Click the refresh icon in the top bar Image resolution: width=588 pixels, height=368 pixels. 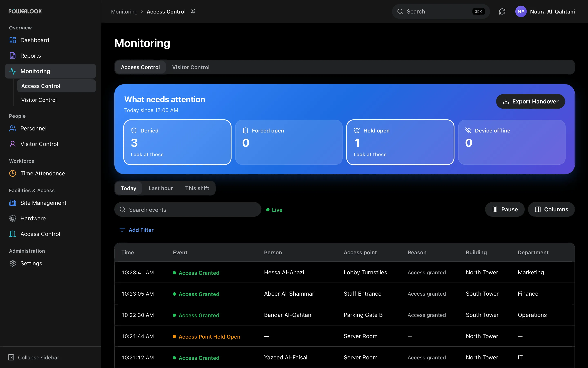click(x=502, y=11)
